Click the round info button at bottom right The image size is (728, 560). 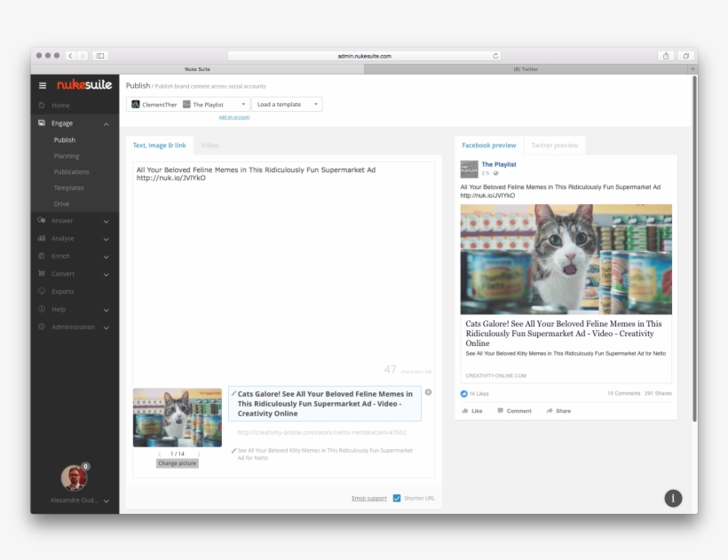(673, 498)
